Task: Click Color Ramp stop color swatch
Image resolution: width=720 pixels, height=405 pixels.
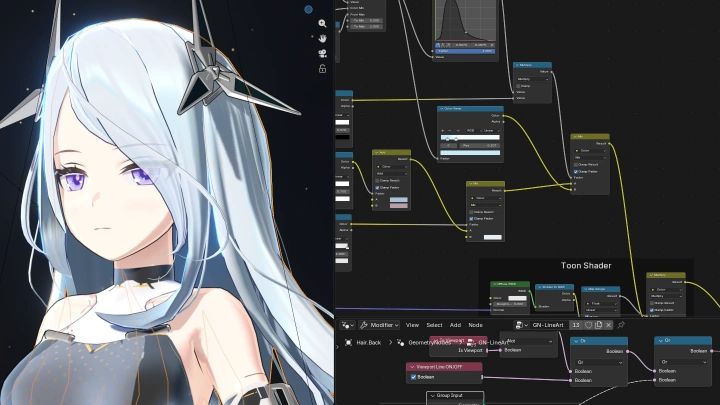Action: pos(470,153)
